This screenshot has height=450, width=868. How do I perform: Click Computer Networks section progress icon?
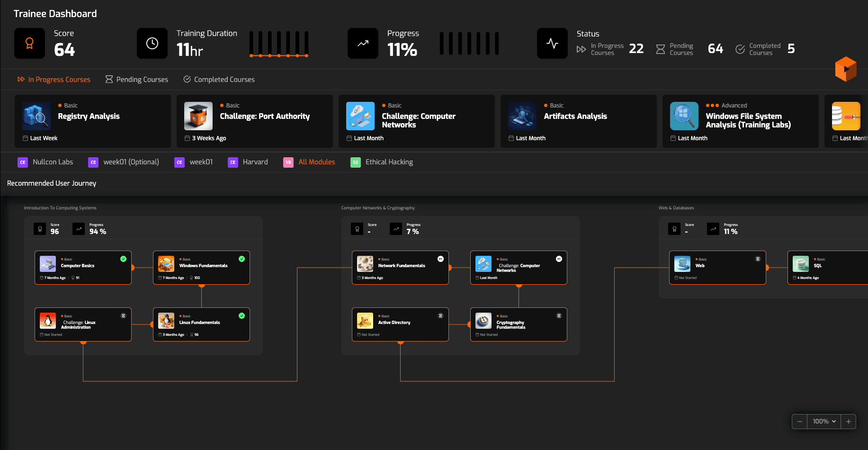click(396, 229)
